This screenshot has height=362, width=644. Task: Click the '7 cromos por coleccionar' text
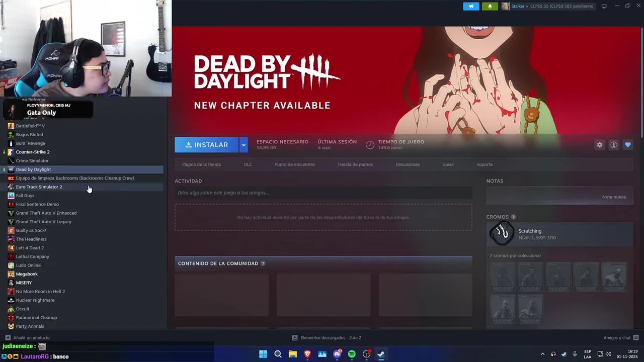[x=515, y=255]
